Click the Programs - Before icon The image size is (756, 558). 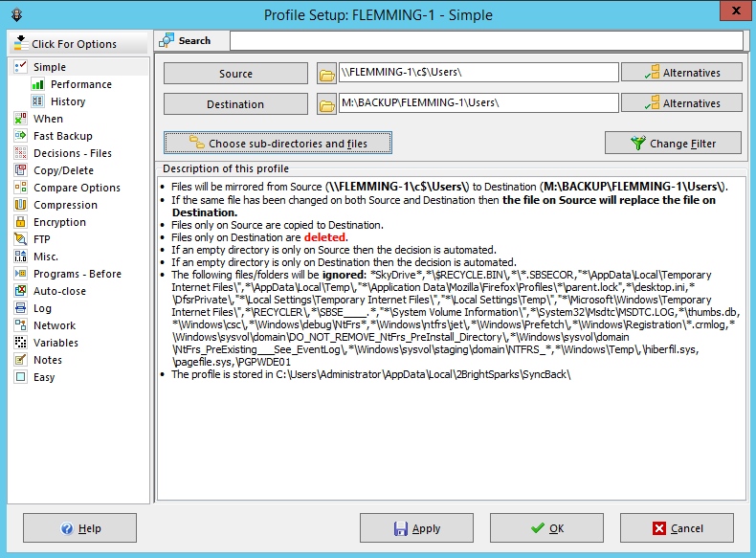click(x=21, y=274)
